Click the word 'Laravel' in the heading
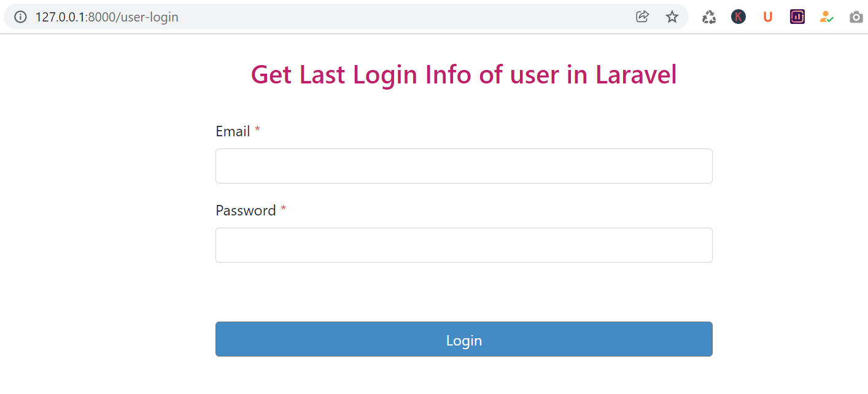The image size is (868, 394). click(636, 75)
